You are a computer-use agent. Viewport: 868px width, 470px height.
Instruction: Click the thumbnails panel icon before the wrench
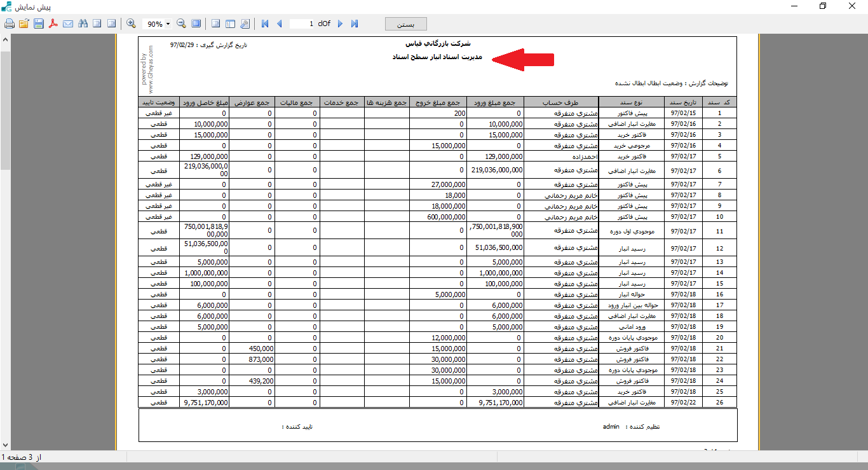[230, 24]
